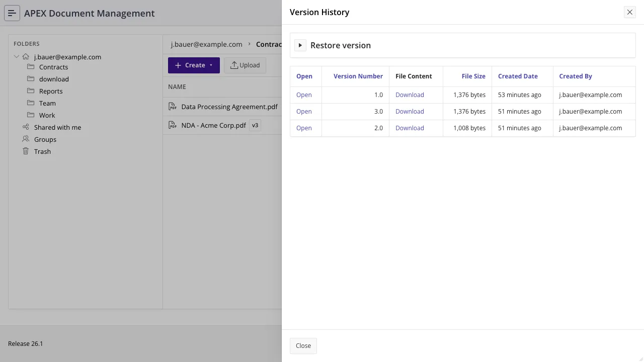Image resolution: width=644 pixels, height=362 pixels.
Task: Click the home icon beside j.bauer@example.com
Action: coord(26,57)
